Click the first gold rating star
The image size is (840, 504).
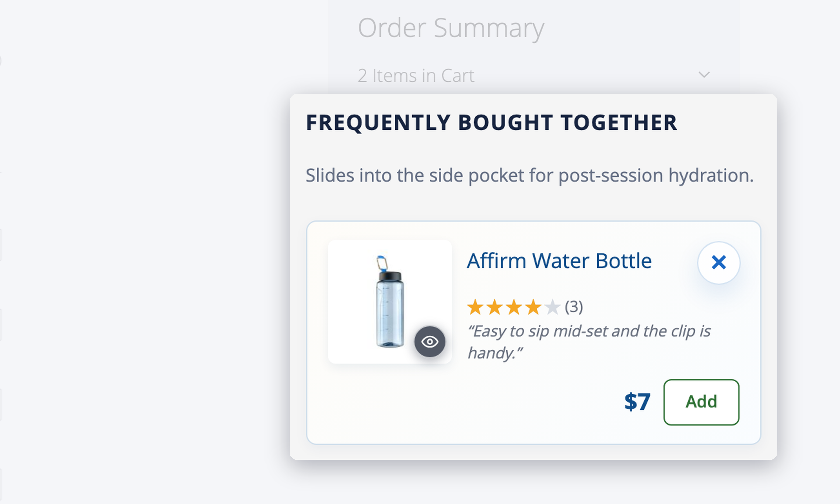tap(475, 307)
